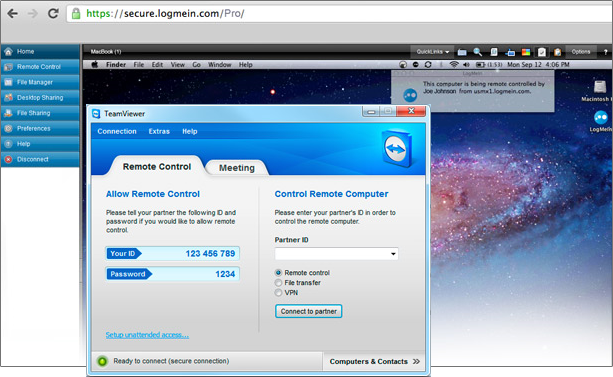This screenshot has width=613, height=377.
Task: Switch to the Remote Control tab
Action: 157,167
